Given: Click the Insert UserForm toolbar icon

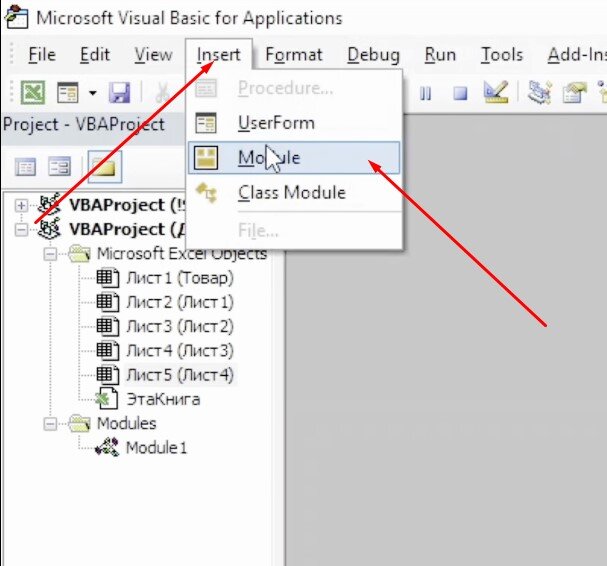Looking at the screenshot, I should point(68,93).
